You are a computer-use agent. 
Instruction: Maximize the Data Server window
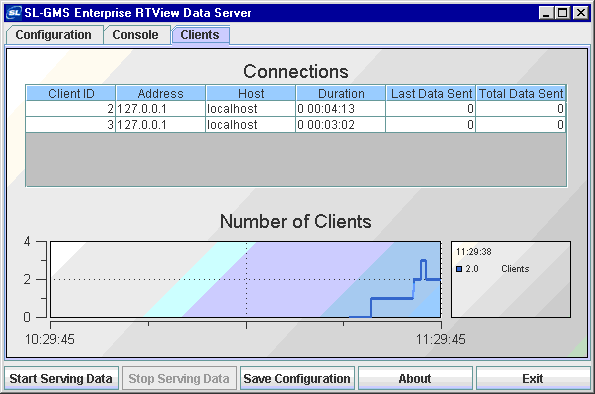coord(562,13)
